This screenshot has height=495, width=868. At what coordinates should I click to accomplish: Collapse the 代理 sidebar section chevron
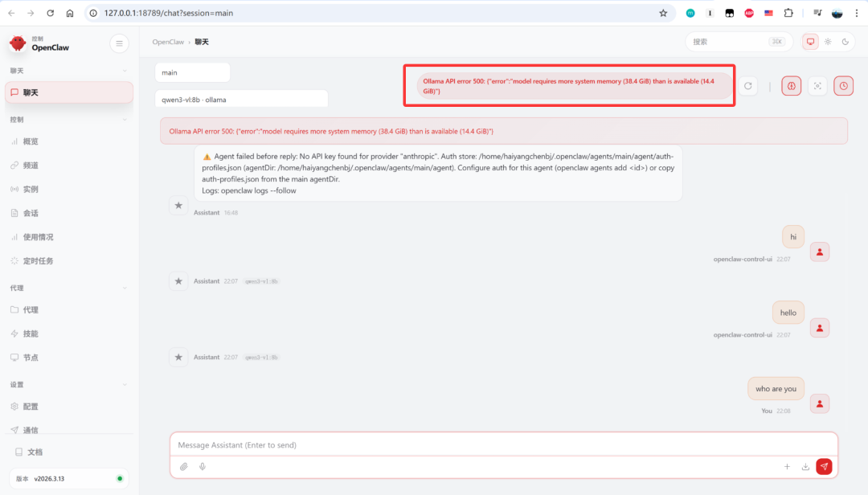point(125,288)
